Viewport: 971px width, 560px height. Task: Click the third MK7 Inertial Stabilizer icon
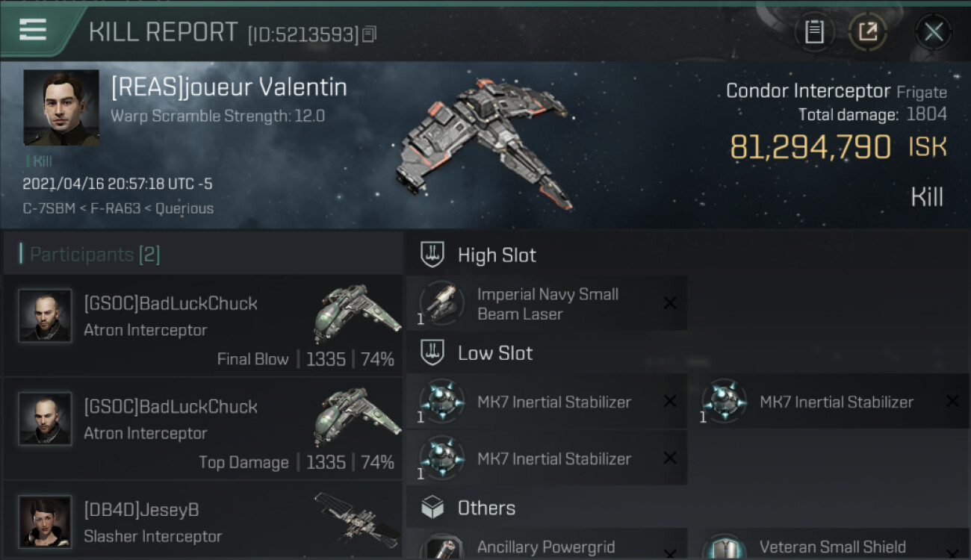tap(441, 458)
